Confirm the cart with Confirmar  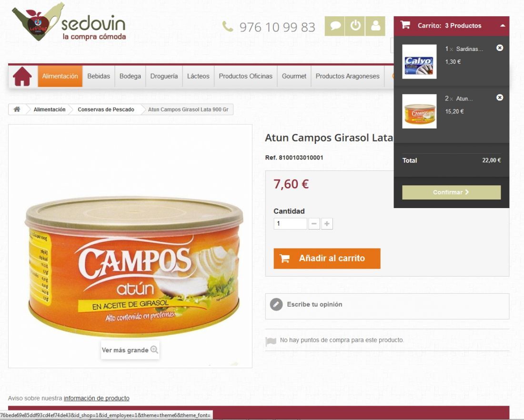coord(451,192)
